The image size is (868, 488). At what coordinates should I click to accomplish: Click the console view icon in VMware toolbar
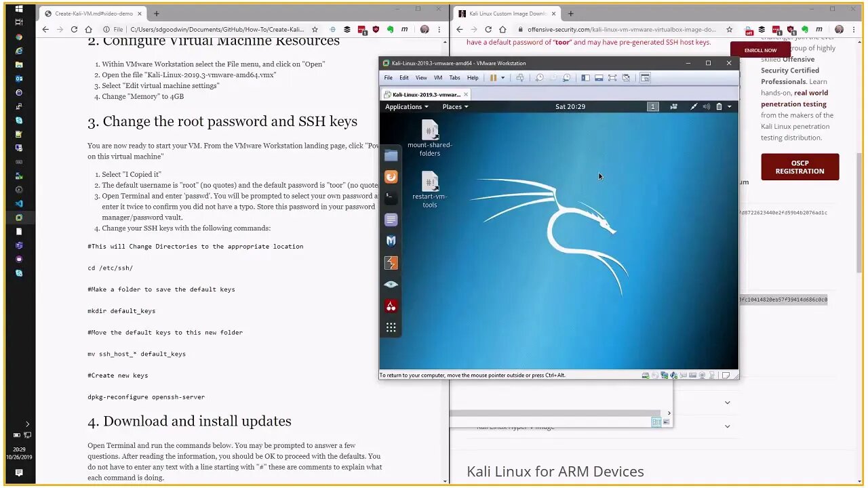pyautogui.click(x=645, y=78)
